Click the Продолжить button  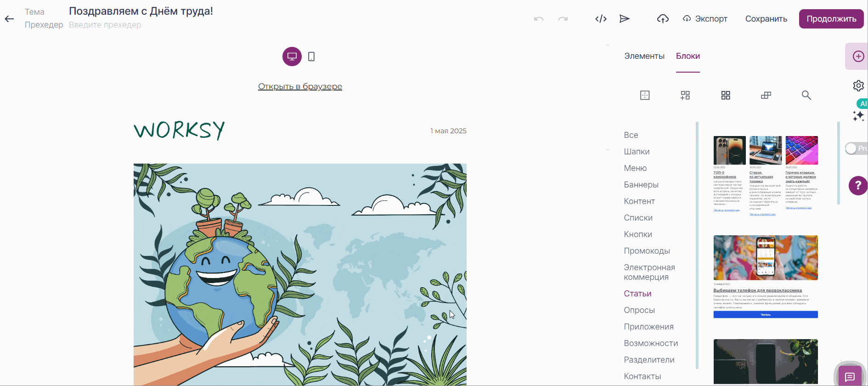click(x=831, y=19)
